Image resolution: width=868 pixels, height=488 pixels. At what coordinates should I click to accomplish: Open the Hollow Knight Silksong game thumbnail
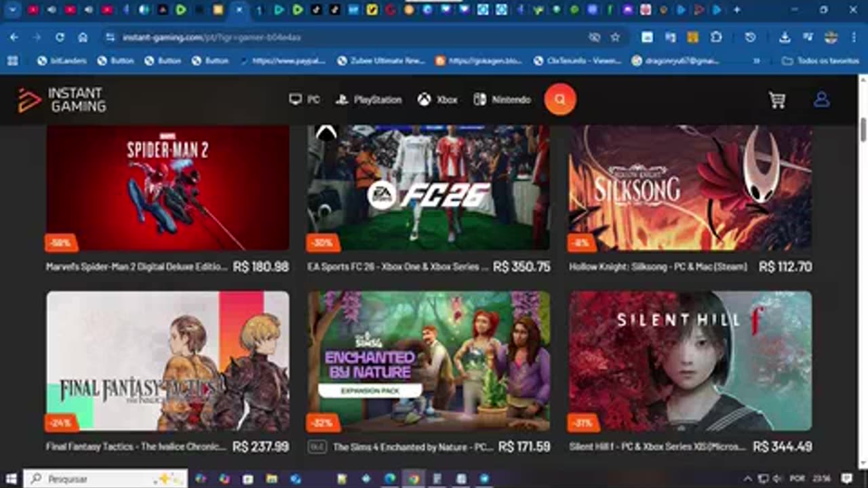click(690, 188)
